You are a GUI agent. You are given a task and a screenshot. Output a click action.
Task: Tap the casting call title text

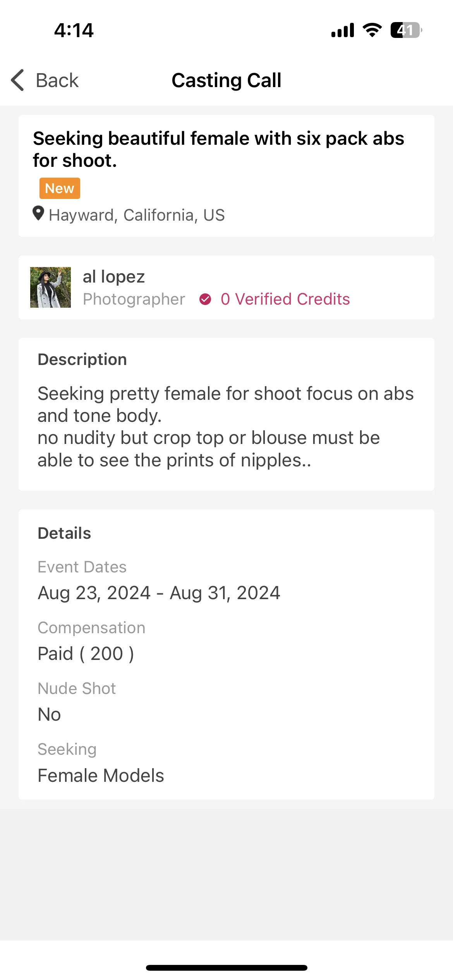pos(219,149)
